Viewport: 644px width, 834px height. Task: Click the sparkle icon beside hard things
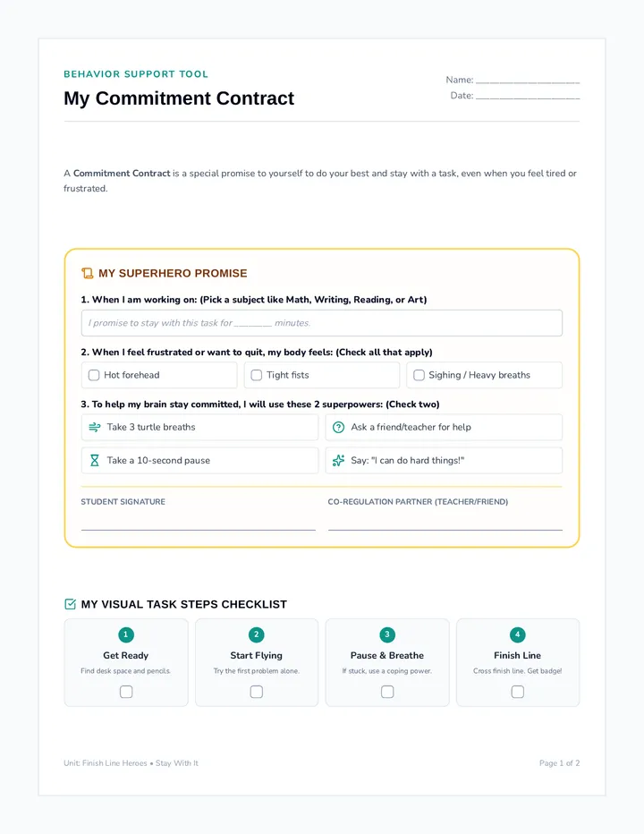pos(338,460)
